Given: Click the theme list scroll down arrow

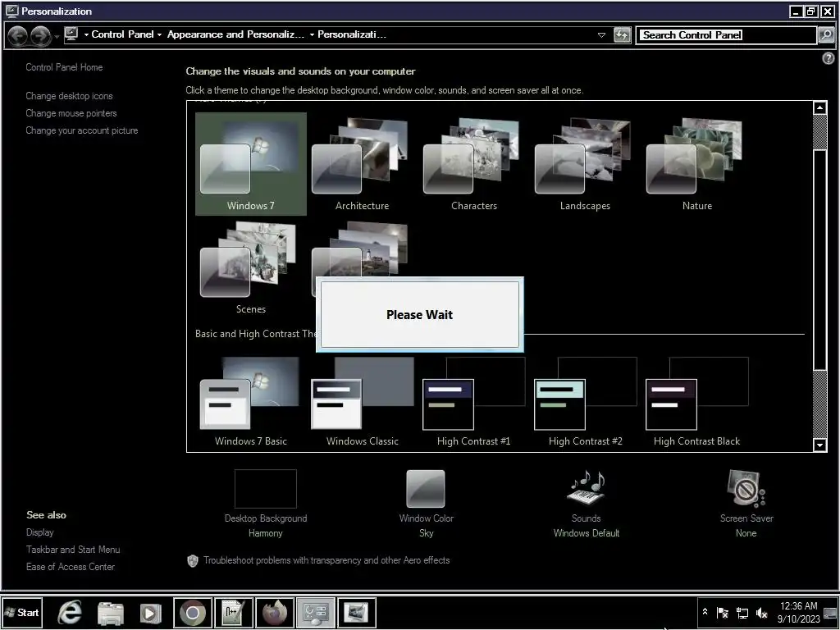Looking at the screenshot, I should click(819, 445).
